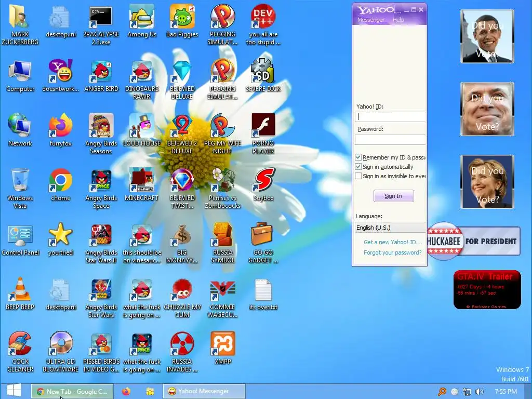Enable Sign in as invisible checkbox
This screenshot has width=532, height=399.
(x=358, y=176)
